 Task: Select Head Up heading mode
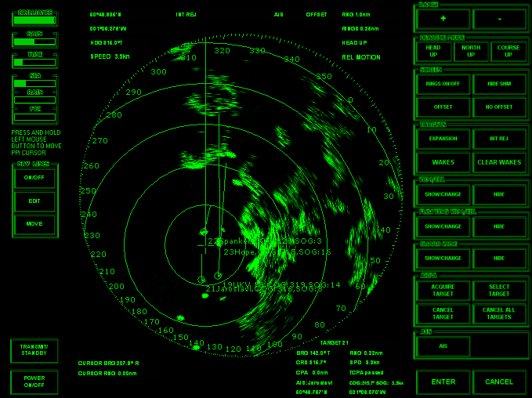(433, 52)
